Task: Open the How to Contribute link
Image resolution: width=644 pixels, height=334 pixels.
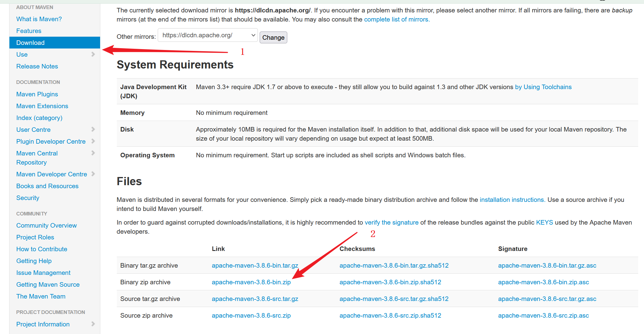Action: 42,249
